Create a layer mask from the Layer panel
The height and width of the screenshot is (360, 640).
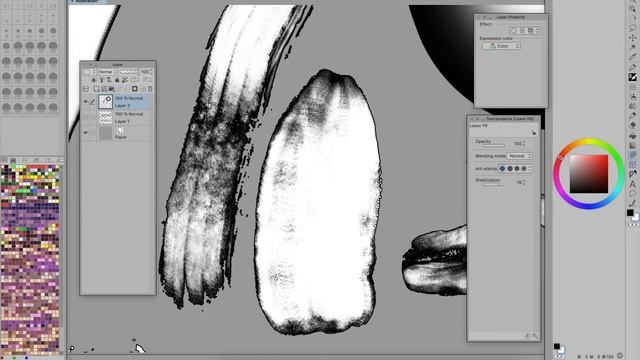(x=135, y=89)
